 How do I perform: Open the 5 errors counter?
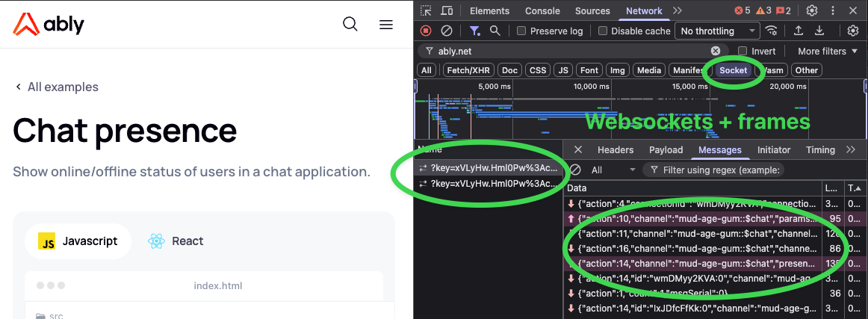click(x=743, y=10)
